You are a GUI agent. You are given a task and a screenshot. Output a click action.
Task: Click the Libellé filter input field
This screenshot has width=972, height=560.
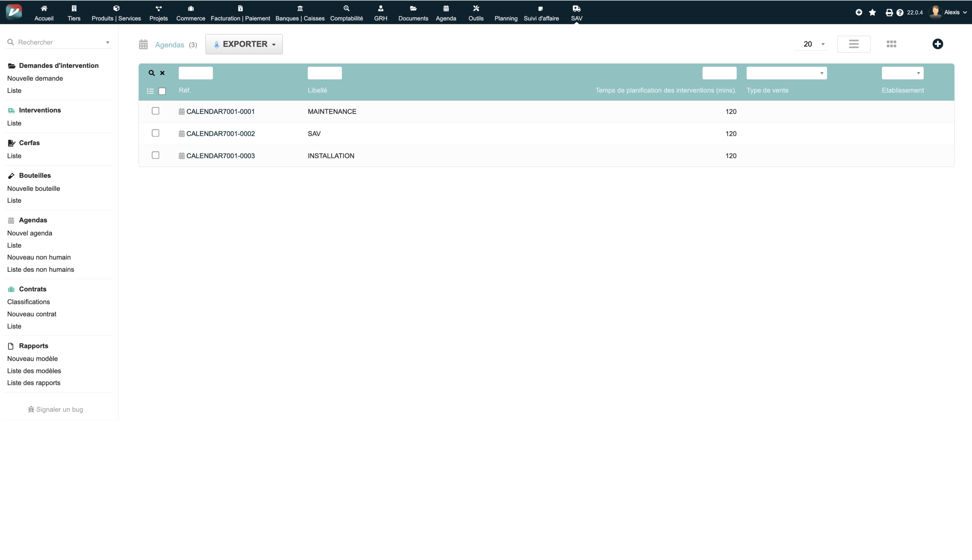[324, 73]
